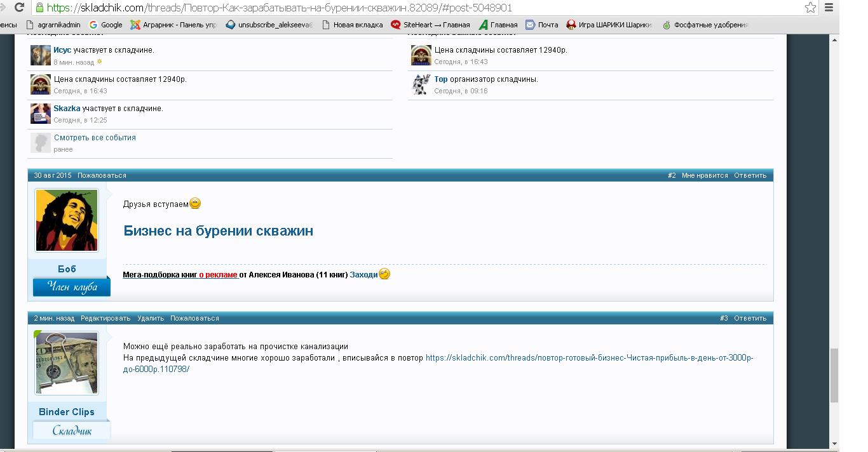
Task: Open the Фосфатные удобрения bookmark
Action: coord(705,25)
